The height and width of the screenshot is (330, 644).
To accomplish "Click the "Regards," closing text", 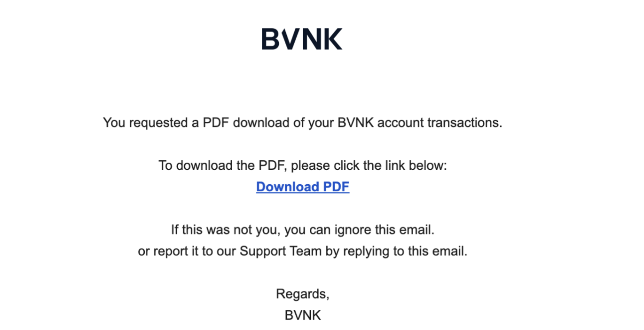I will pyautogui.click(x=303, y=294).
